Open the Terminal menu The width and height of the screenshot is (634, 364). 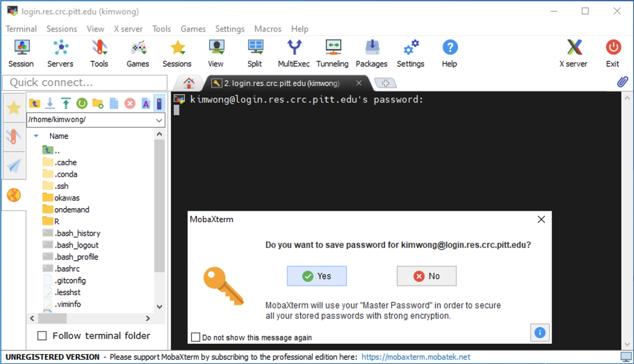coord(21,29)
